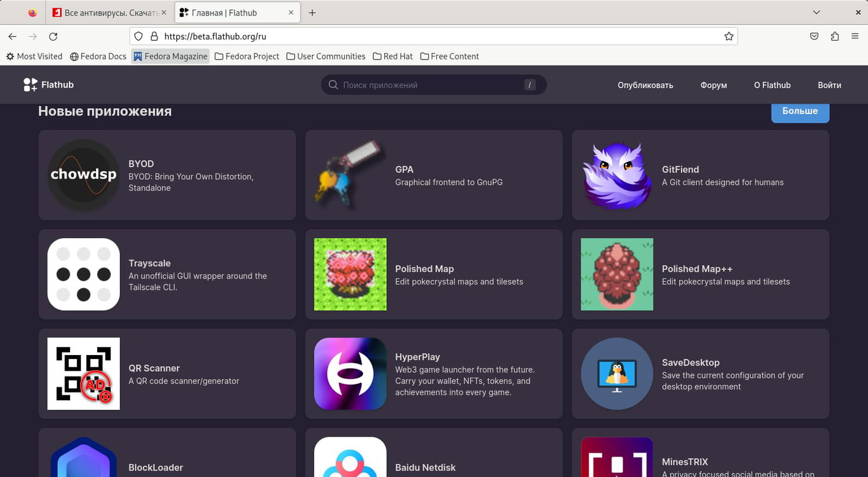This screenshot has width=868, height=477.
Task: Open the MinesTRIX app icon
Action: (x=617, y=457)
